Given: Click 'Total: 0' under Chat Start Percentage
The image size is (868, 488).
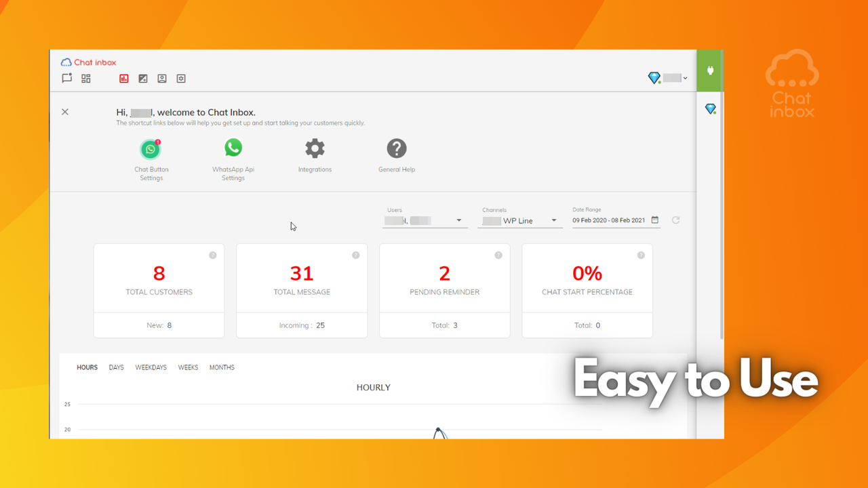Looking at the screenshot, I should pyautogui.click(x=587, y=325).
